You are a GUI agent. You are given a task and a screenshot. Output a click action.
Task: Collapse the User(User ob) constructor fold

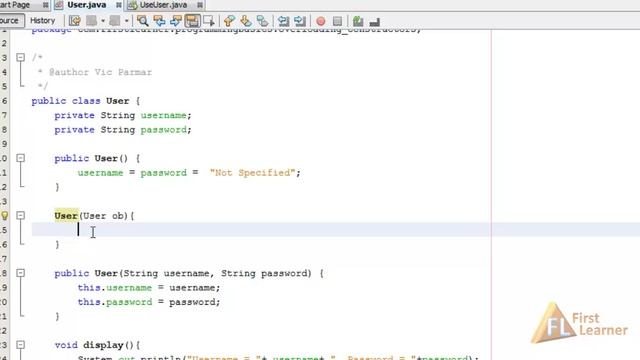(20, 216)
